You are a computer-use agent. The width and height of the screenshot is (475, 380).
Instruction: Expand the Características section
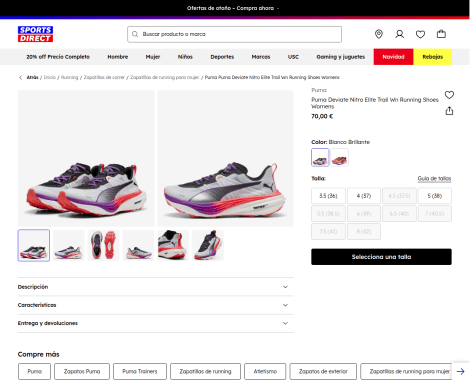tap(156, 305)
